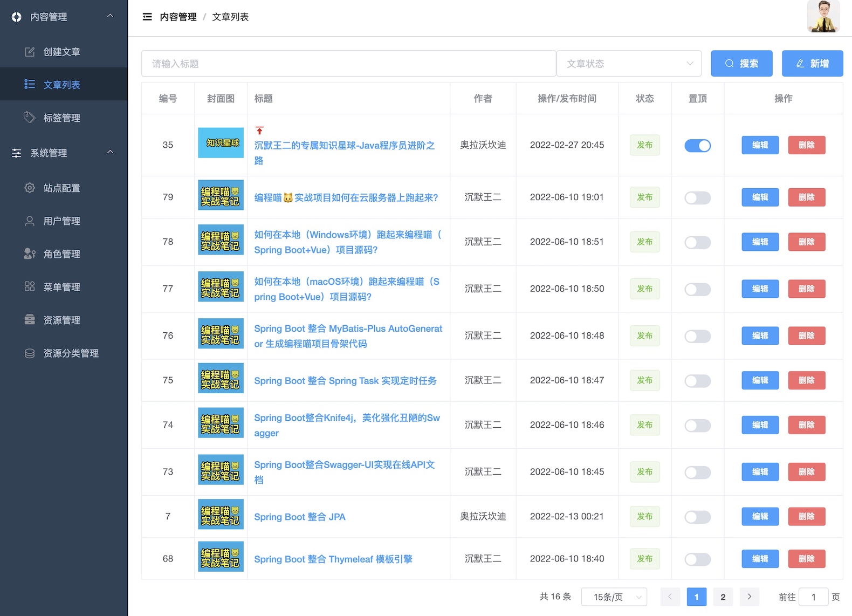Screen dimensions: 852x616
Task: Click the sidebar collapse hamburger icon
Action: tap(147, 17)
